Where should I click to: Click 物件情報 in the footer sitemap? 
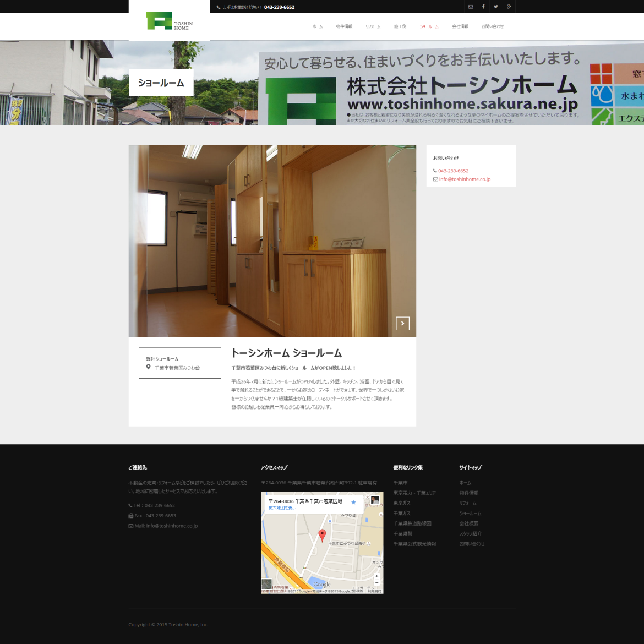[469, 493]
